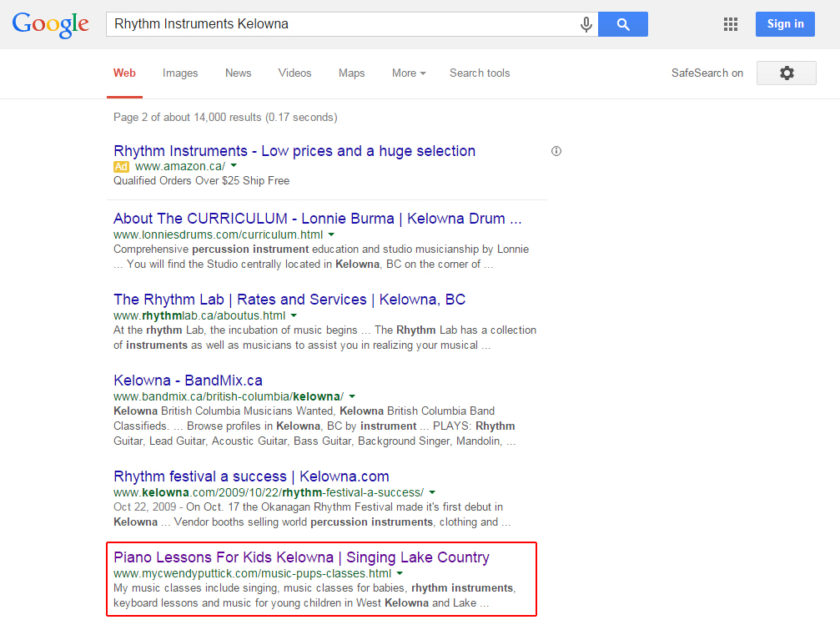Switch to News tab
Viewport: 840px width, 625px height.
click(238, 73)
